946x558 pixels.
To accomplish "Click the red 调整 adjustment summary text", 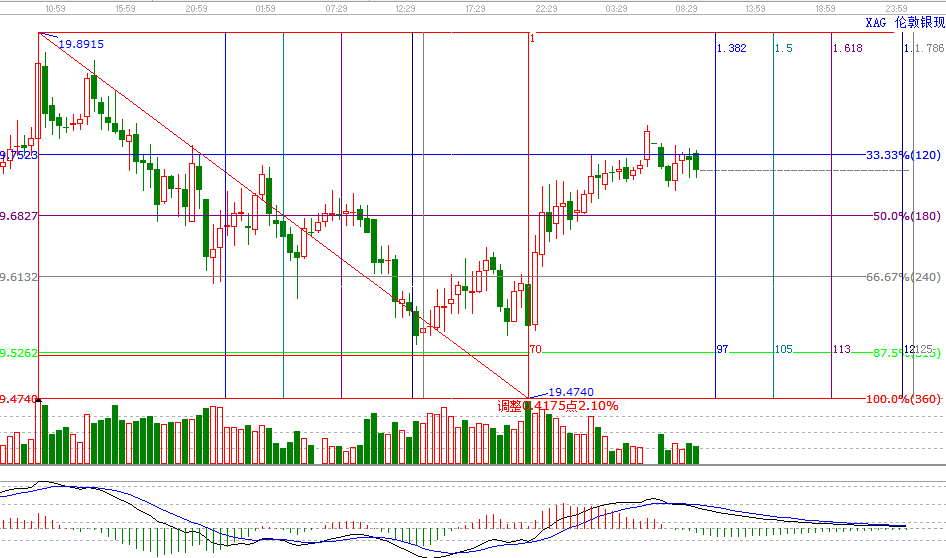I will click(x=558, y=406).
